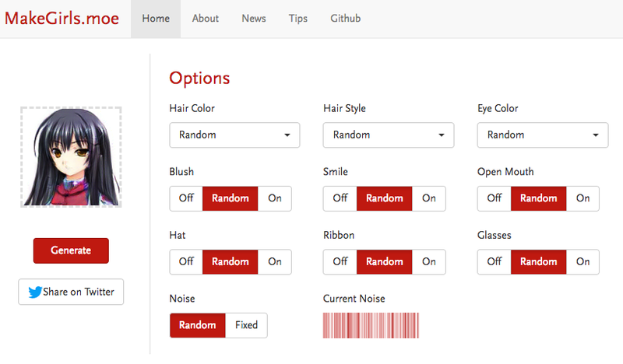Set Ribbon to On
This screenshot has height=364, width=623.
point(429,261)
